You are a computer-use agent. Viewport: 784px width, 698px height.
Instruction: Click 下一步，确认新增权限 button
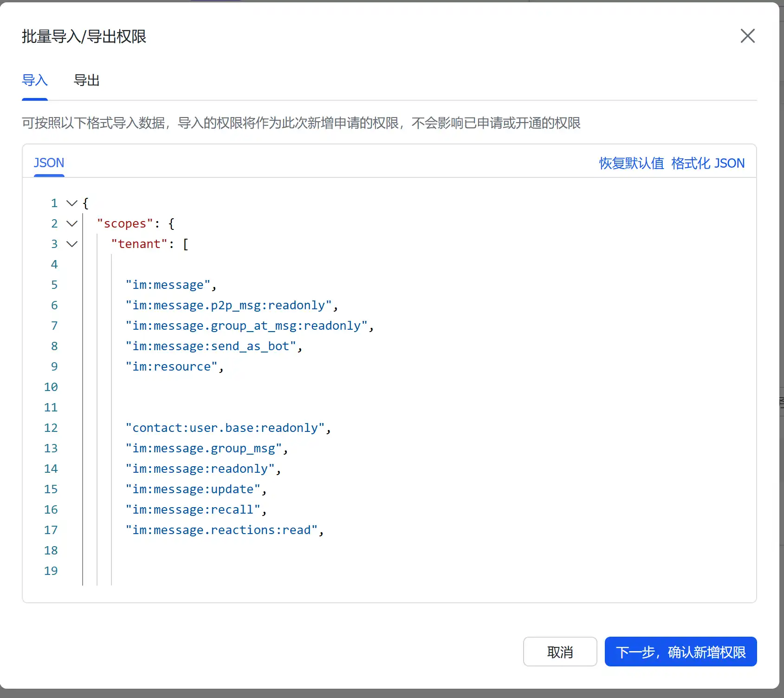pyautogui.click(x=680, y=652)
